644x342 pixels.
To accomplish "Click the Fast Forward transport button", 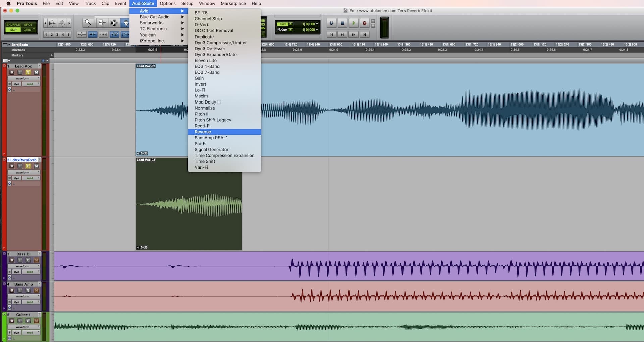I will pos(353,35).
